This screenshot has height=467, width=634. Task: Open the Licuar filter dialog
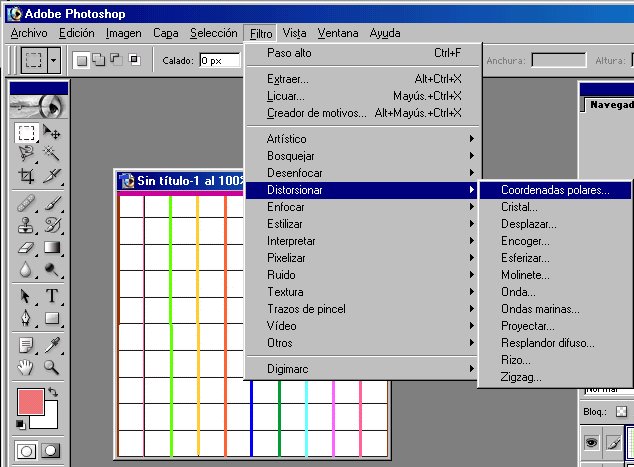click(362, 96)
